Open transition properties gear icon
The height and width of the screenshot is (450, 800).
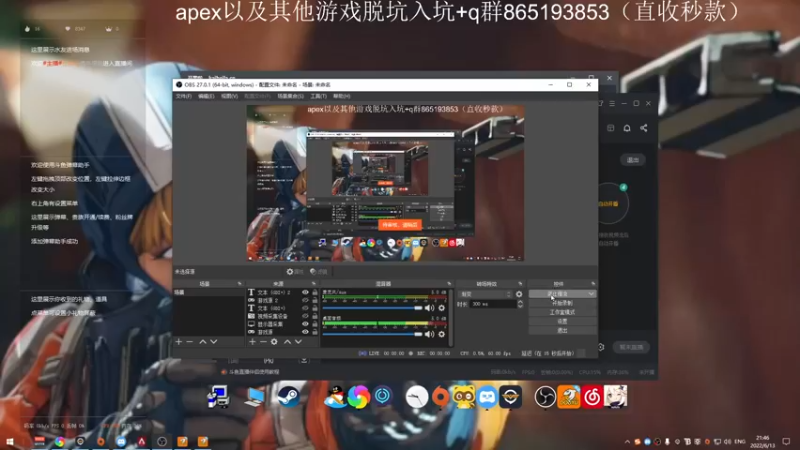click(x=519, y=294)
